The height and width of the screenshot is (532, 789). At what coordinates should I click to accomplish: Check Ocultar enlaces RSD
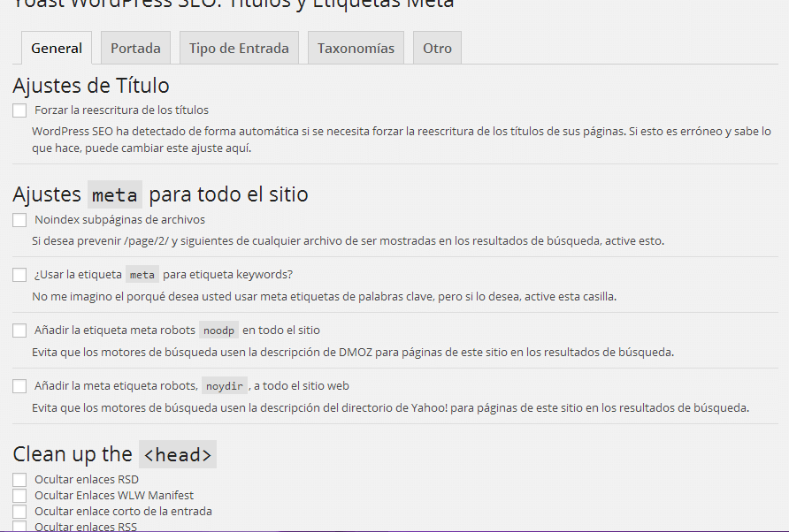click(19, 480)
